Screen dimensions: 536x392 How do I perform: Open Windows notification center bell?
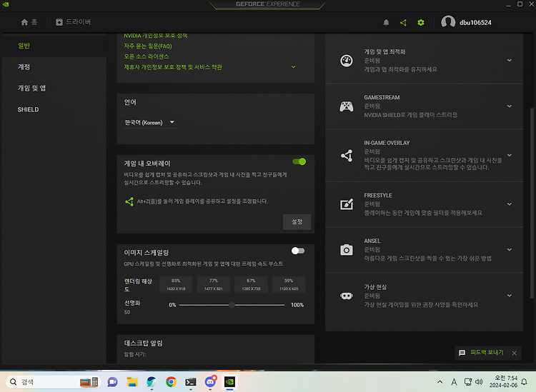[524, 382]
